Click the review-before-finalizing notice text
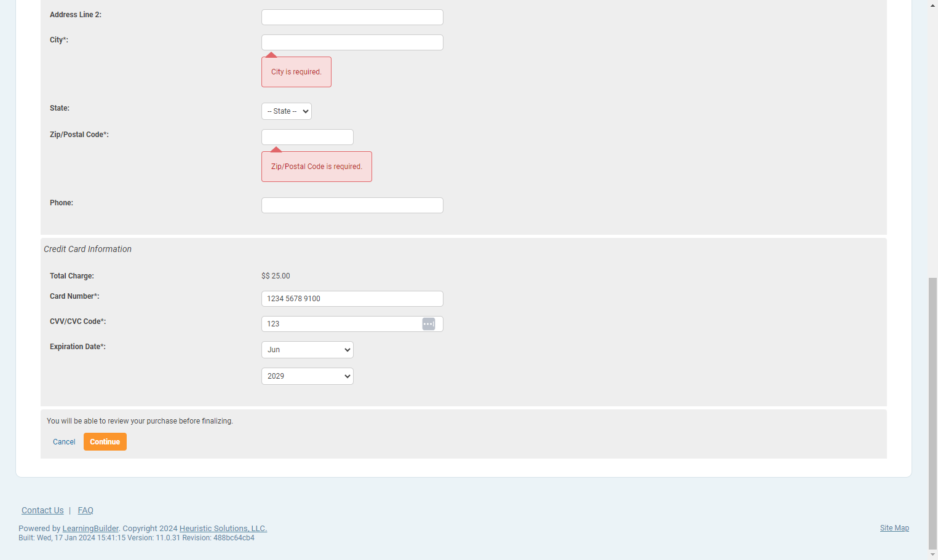The width and height of the screenshot is (938, 560). point(140,421)
